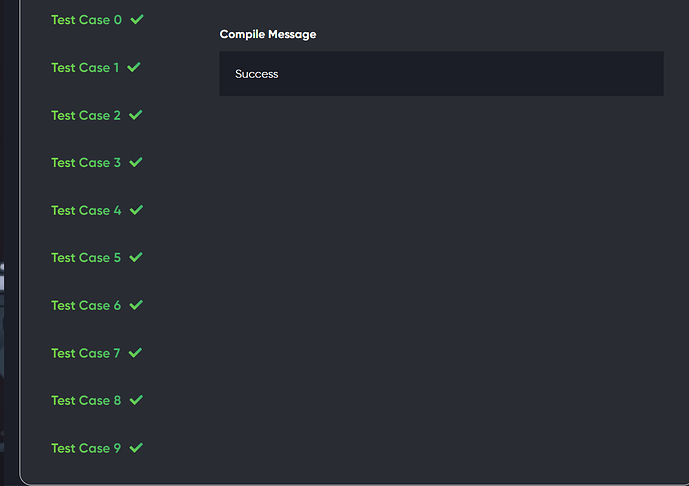689x486 pixels.
Task: Click the green tick next to Test Case 2
Action: (136, 115)
